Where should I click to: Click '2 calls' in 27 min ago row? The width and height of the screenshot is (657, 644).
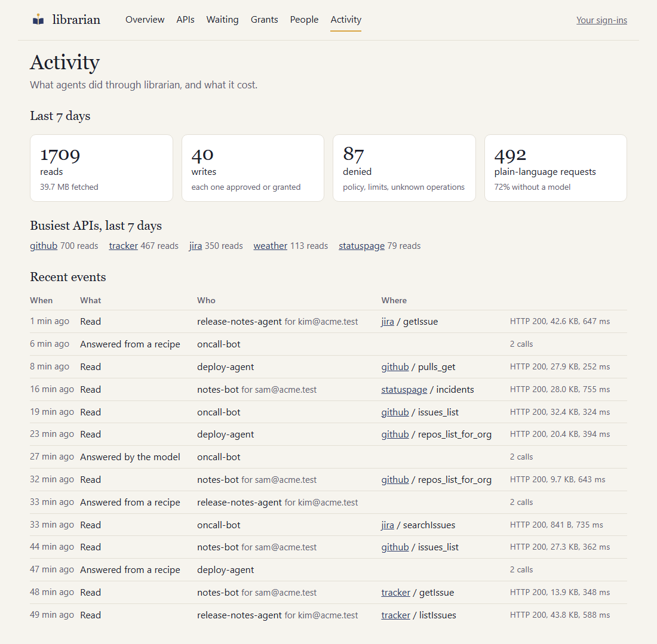click(x=521, y=457)
